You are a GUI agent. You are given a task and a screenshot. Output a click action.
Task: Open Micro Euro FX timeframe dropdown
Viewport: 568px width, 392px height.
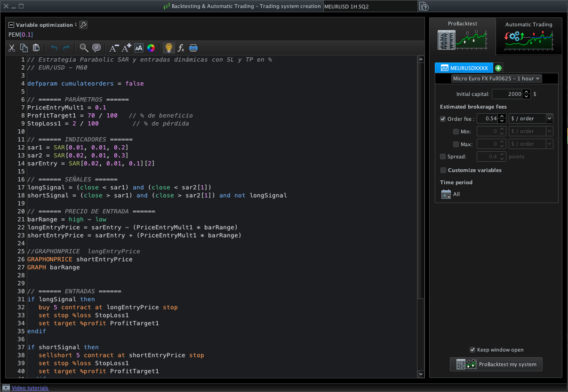pyautogui.click(x=496, y=78)
